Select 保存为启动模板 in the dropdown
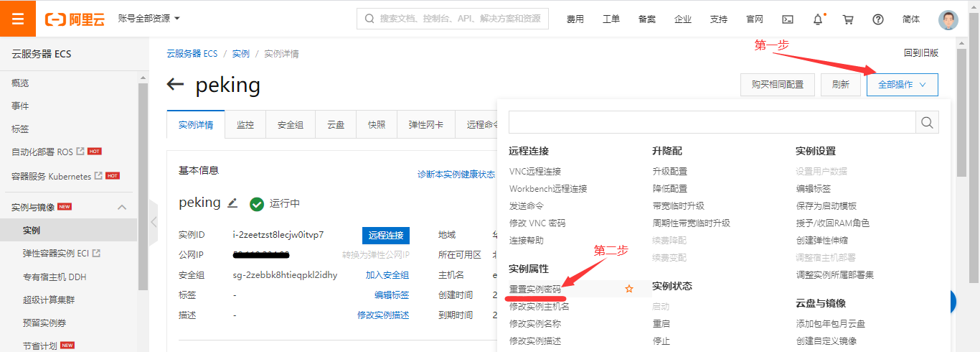Image resolution: width=980 pixels, height=352 pixels. [x=826, y=206]
